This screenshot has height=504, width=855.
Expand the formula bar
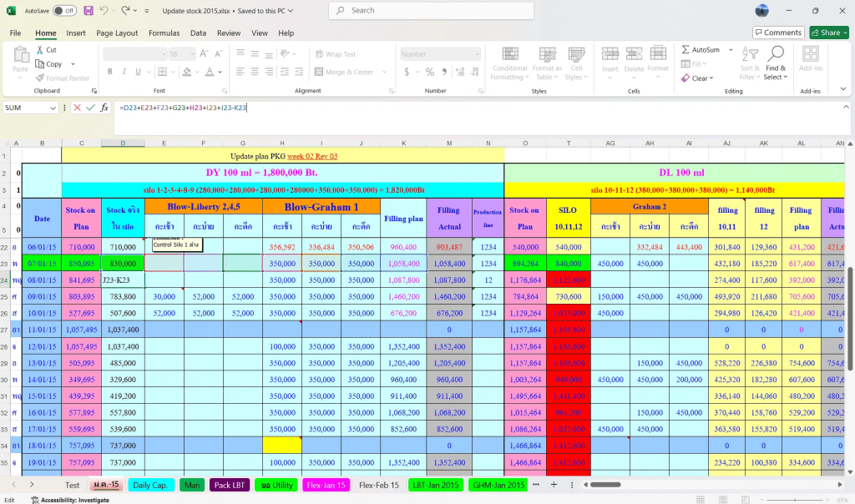(x=844, y=108)
